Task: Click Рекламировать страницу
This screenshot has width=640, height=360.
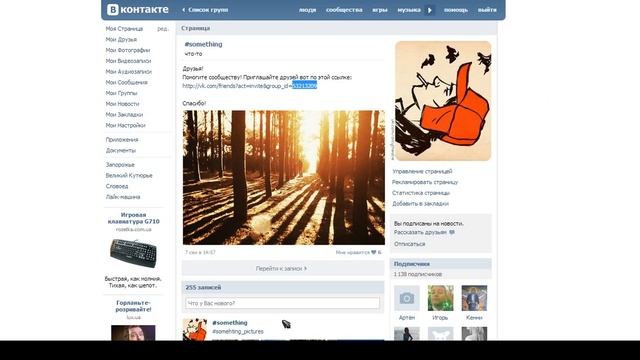Action: 425,182
